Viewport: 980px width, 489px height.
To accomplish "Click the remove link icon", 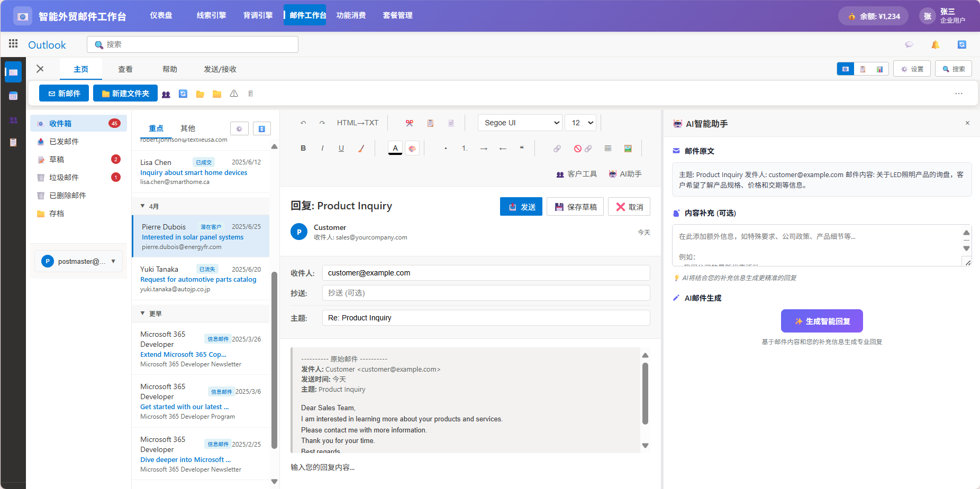I will [583, 149].
